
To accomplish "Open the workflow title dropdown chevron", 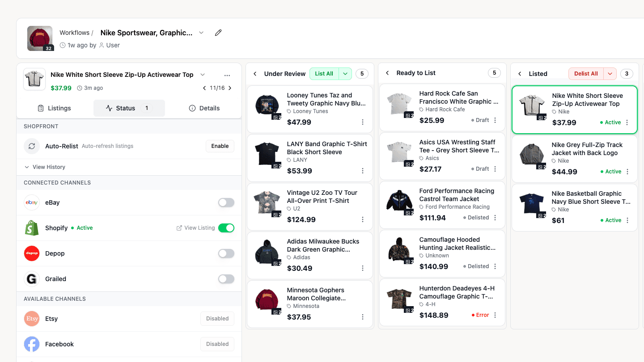I will pos(201,33).
